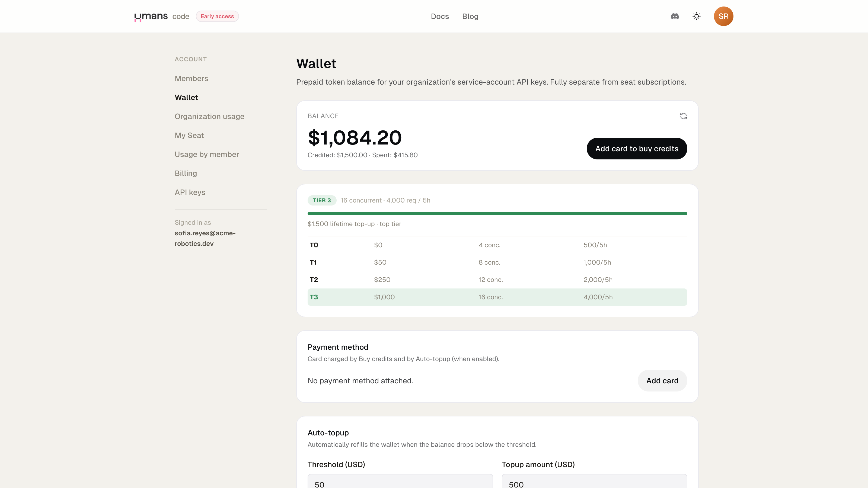Click the Tier 3 progress bar

click(497, 214)
